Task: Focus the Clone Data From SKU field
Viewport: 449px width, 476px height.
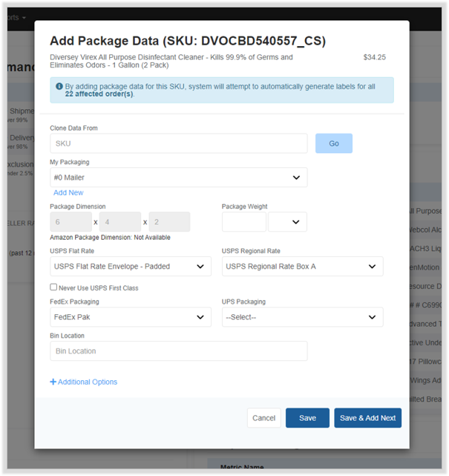Action: click(179, 143)
